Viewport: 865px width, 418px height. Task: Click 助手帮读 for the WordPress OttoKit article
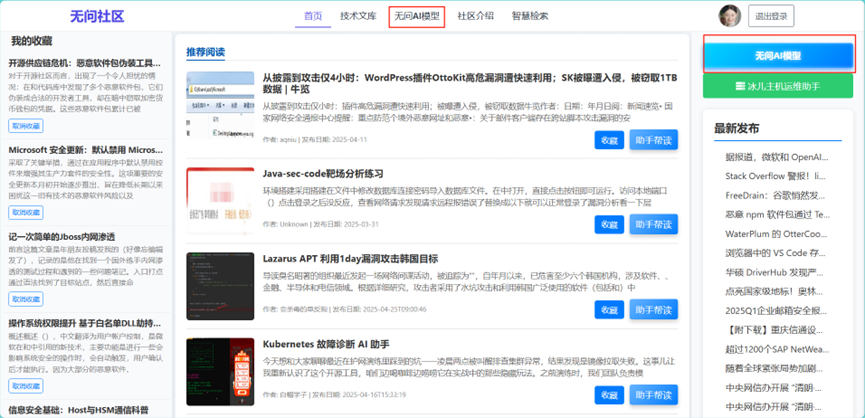click(654, 140)
